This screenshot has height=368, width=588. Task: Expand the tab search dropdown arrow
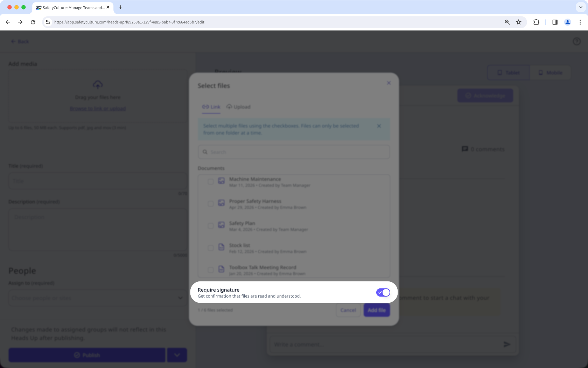pyautogui.click(x=581, y=7)
